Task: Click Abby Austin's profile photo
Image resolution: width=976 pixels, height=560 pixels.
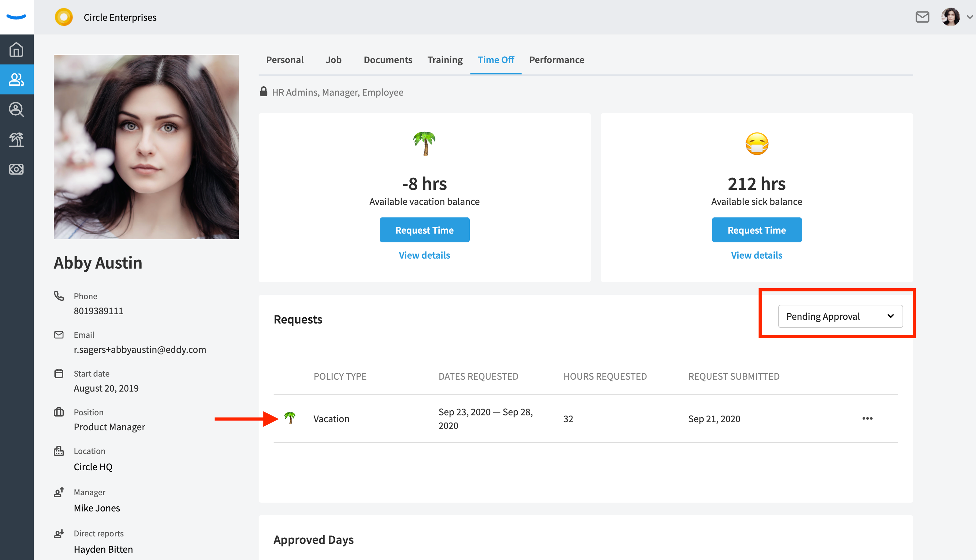Action: pyautogui.click(x=146, y=147)
